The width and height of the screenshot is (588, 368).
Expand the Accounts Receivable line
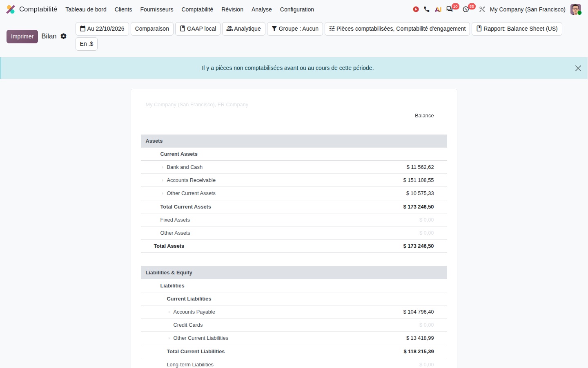click(163, 180)
